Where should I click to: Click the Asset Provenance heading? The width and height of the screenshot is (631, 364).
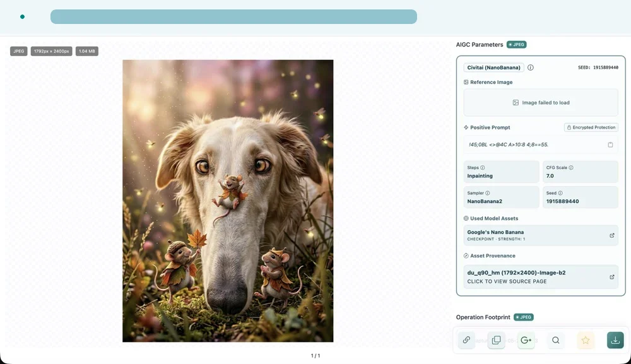tap(493, 255)
